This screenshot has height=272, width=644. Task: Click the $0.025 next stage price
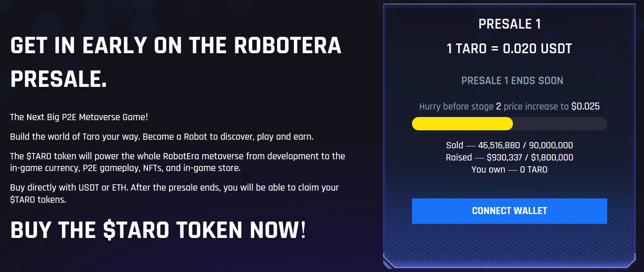coord(585,106)
